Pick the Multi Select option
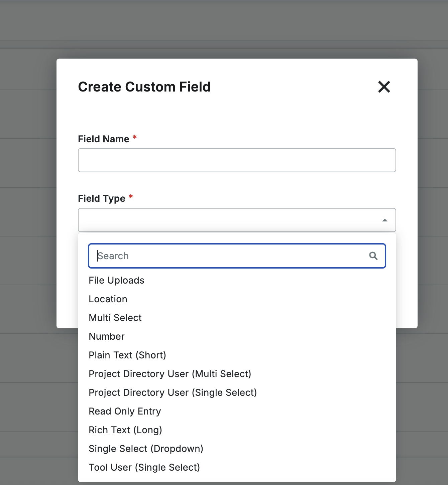The width and height of the screenshot is (448, 485). (x=115, y=318)
